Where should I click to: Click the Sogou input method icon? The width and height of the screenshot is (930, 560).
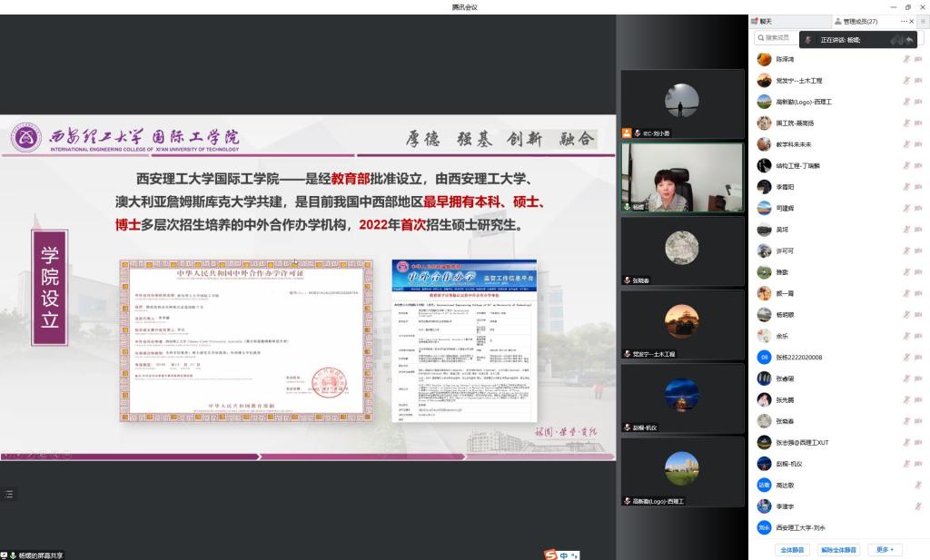550,555
